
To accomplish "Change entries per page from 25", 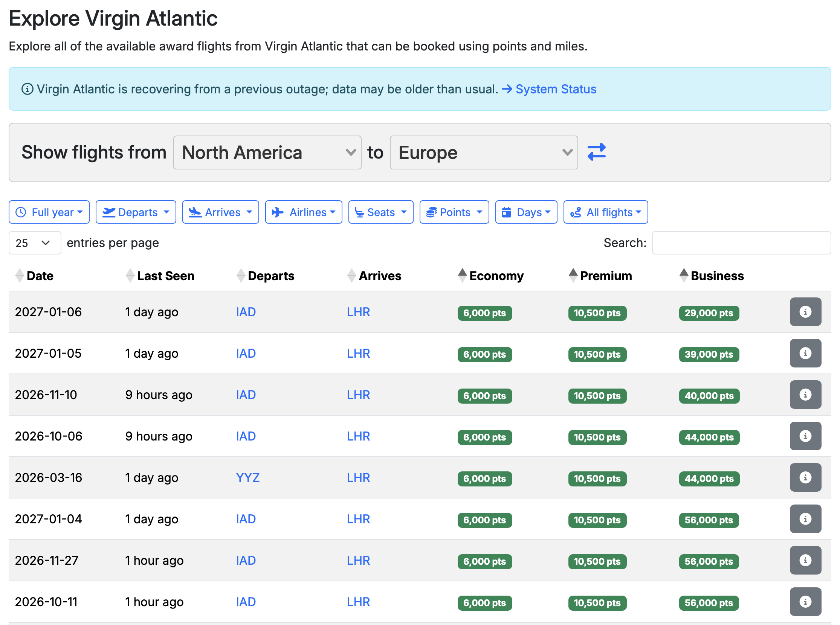I will coord(34,242).
